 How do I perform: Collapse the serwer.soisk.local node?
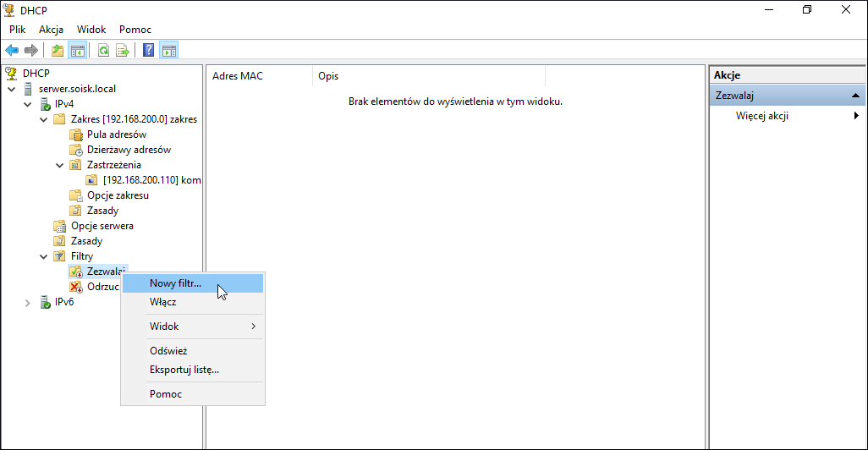[12, 89]
